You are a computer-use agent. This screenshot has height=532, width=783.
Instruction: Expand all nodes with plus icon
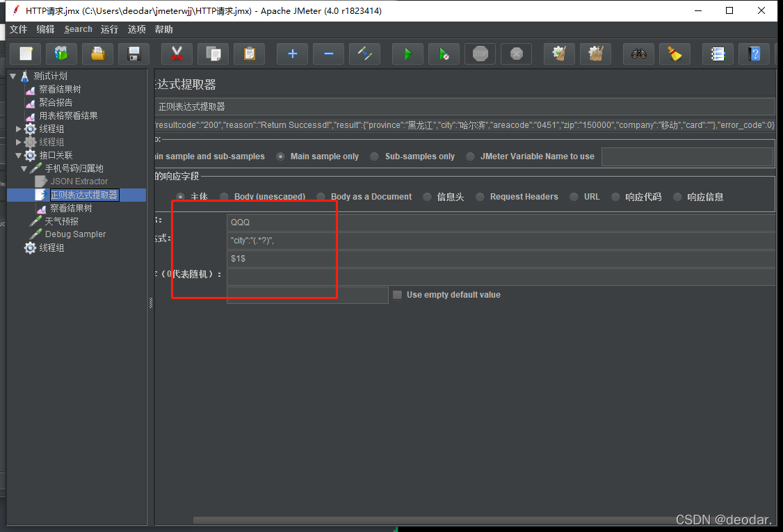[293, 54]
